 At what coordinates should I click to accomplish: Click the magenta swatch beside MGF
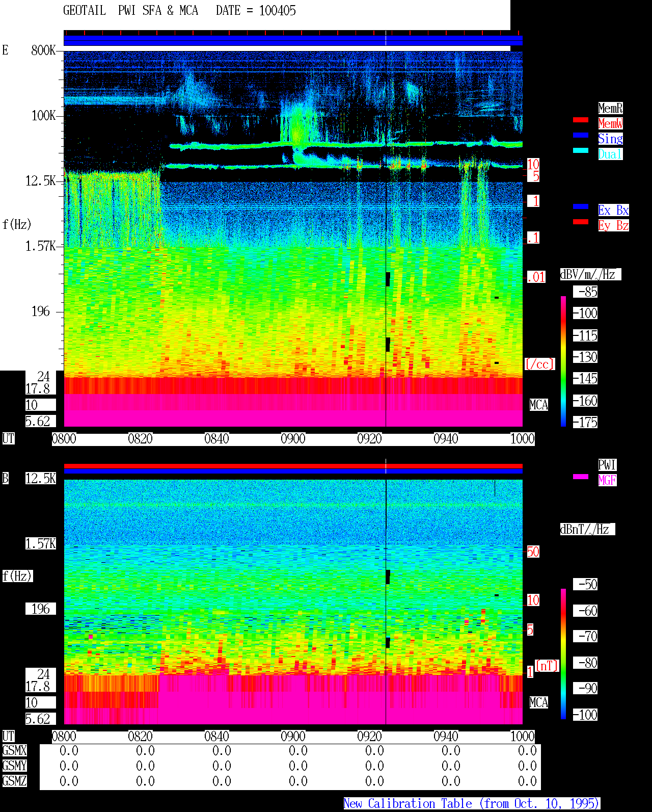[x=581, y=477]
